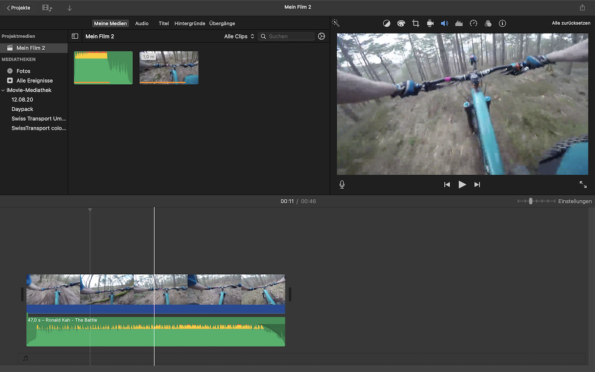595x372 pixels.
Task: Switch to Audio tab
Action: pyautogui.click(x=142, y=23)
